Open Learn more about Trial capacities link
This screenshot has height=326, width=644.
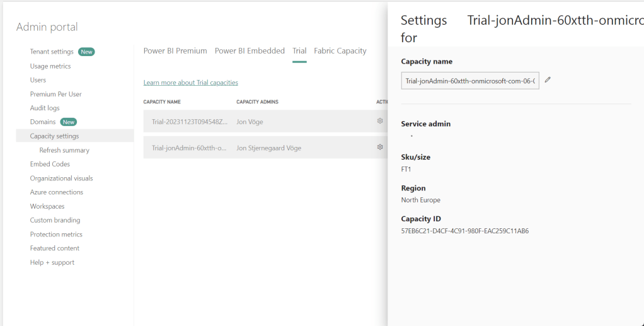coord(190,83)
